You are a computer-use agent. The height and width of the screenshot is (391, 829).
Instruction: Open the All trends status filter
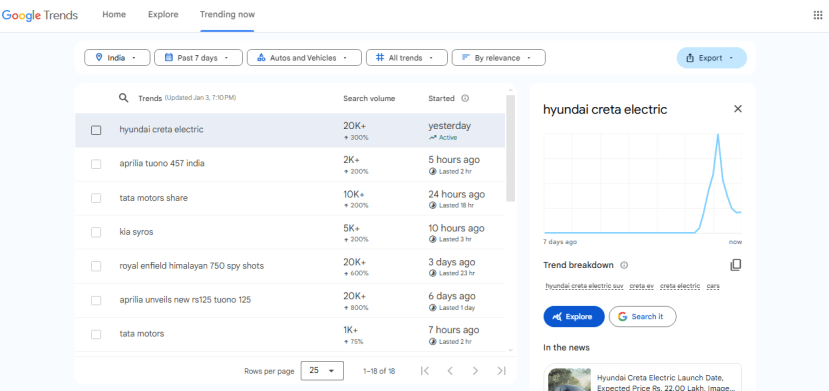click(x=407, y=58)
